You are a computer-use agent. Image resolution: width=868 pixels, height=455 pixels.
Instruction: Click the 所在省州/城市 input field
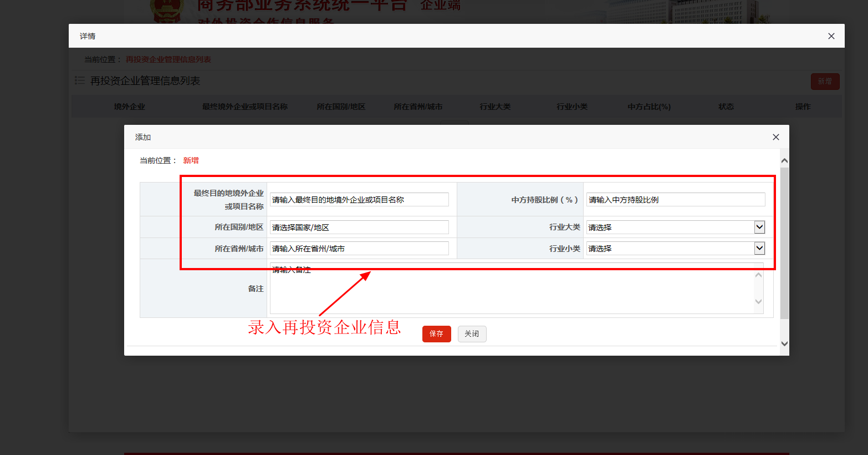pyautogui.click(x=359, y=249)
